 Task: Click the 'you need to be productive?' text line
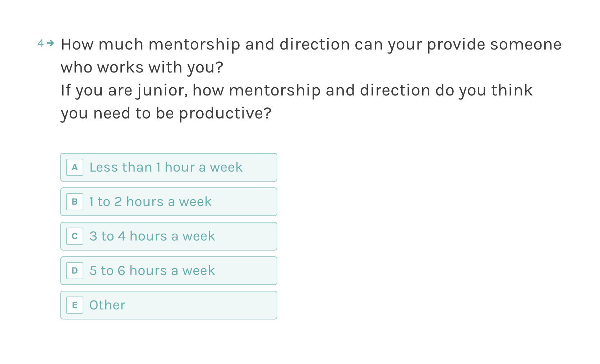[x=166, y=113]
